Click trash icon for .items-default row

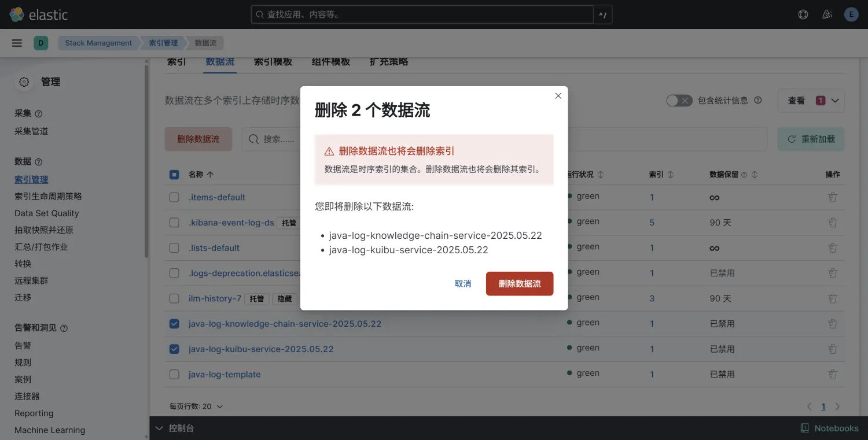[x=832, y=197]
